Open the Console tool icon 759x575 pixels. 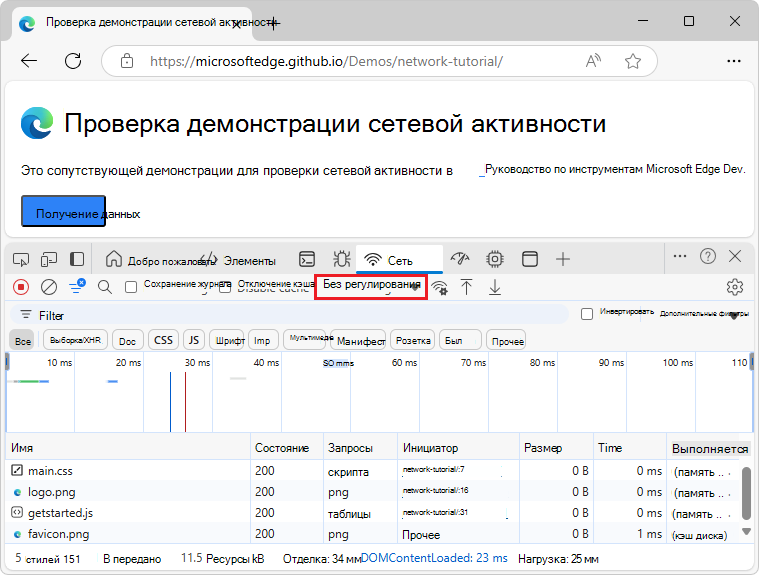pyautogui.click(x=307, y=259)
